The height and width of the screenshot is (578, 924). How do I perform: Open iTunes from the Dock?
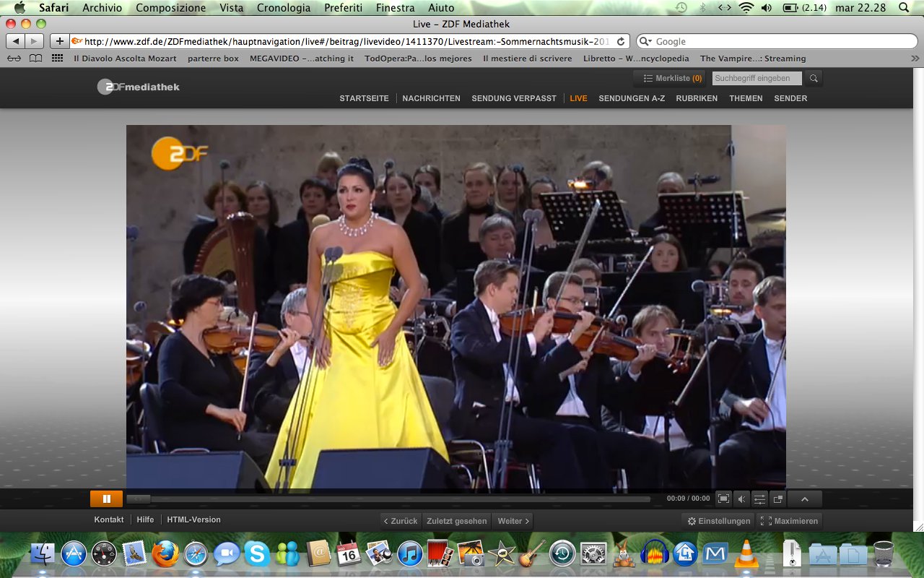point(410,554)
